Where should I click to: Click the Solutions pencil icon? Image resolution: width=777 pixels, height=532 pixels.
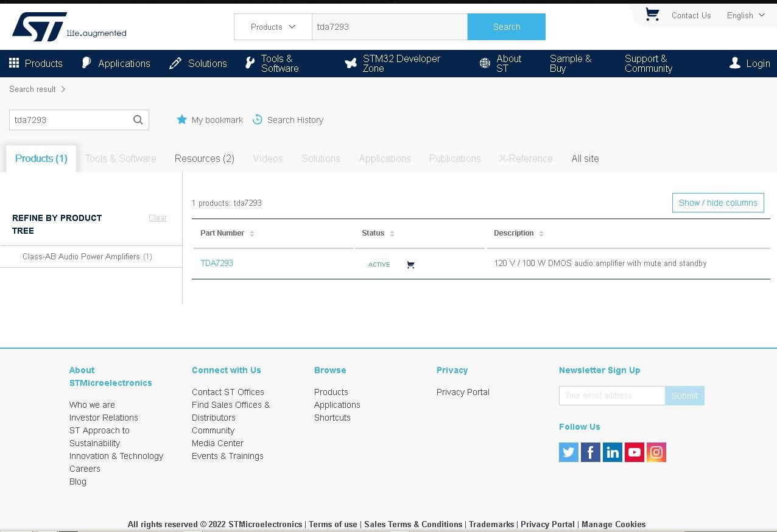tap(175, 63)
